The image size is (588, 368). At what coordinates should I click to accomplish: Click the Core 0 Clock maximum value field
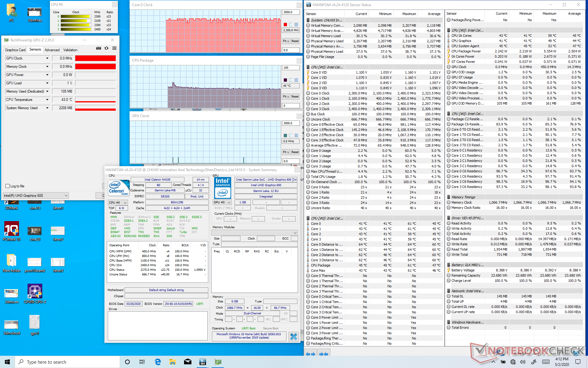pyautogui.click(x=290, y=12)
